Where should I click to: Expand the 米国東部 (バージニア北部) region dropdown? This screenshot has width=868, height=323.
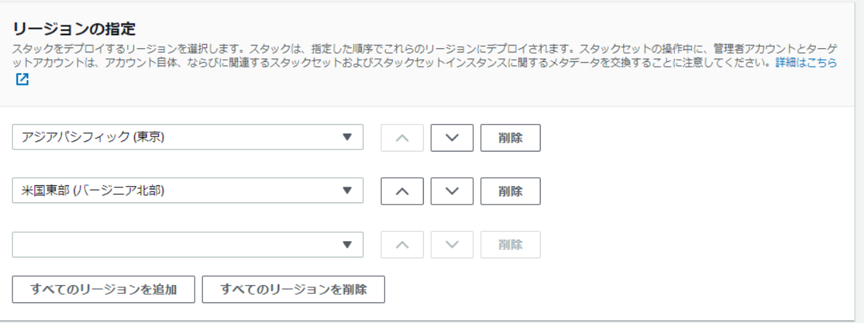(x=188, y=191)
